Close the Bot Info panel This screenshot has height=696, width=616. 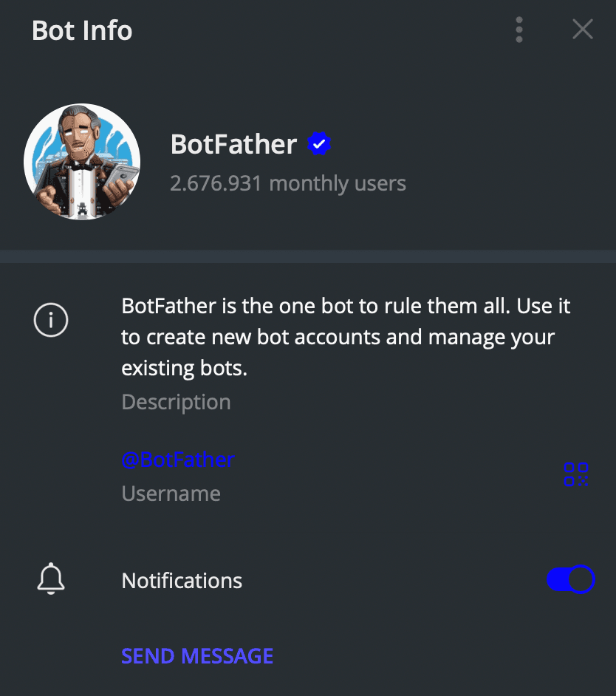tap(583, 30)
